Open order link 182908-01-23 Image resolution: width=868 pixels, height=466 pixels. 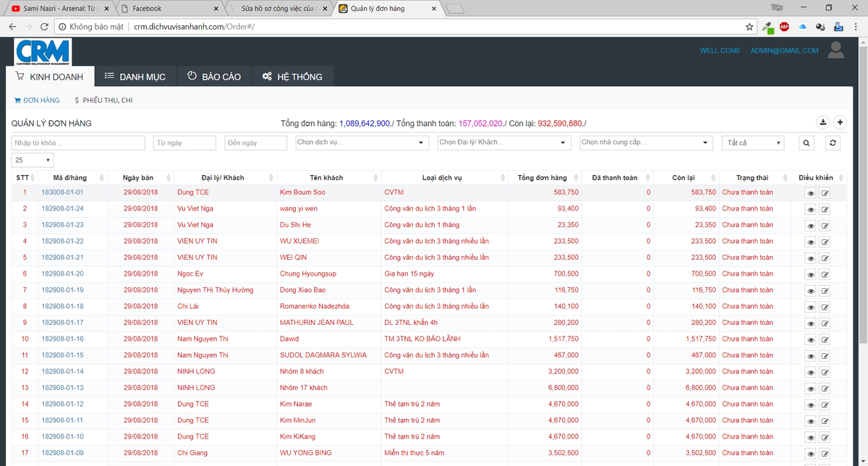pos(62,225)
